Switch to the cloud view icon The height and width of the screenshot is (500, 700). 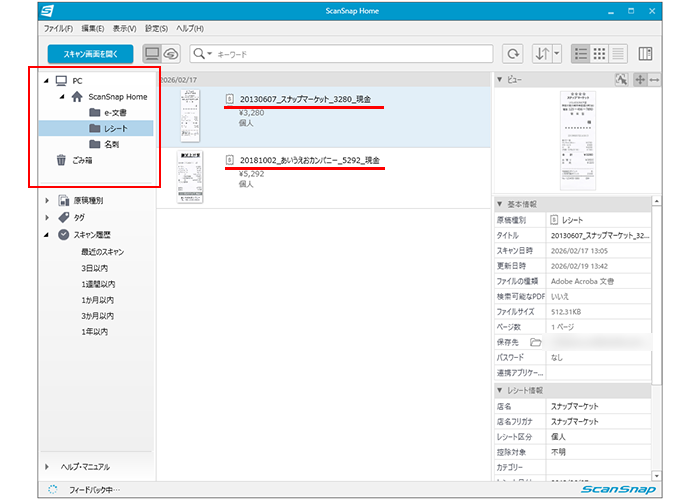[171, 53]
